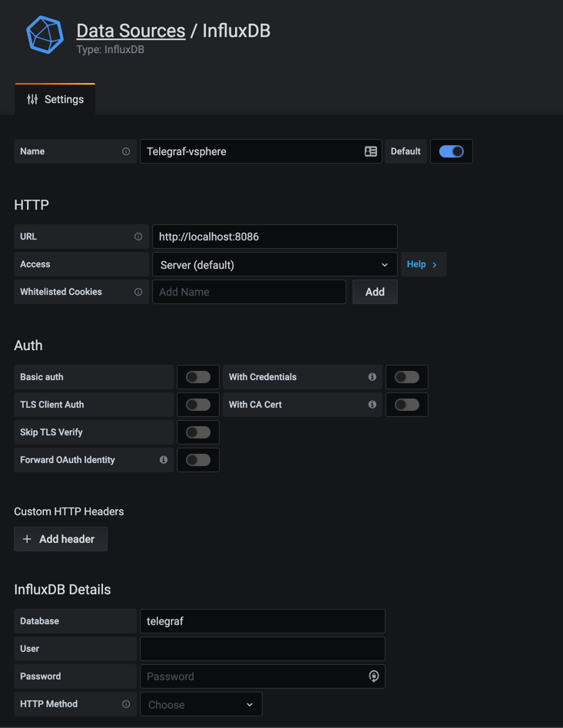Click the InfluxDB polyhedron logo icon

[45, 35]
